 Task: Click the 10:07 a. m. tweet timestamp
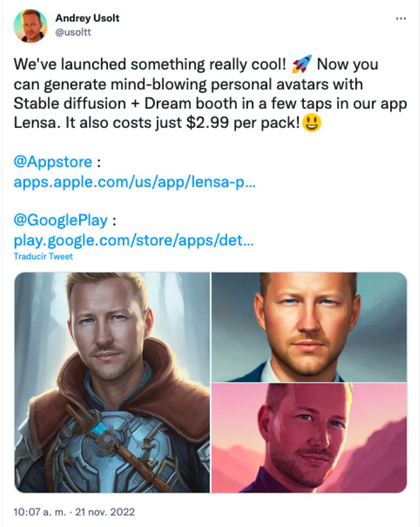tap(38, 512)
